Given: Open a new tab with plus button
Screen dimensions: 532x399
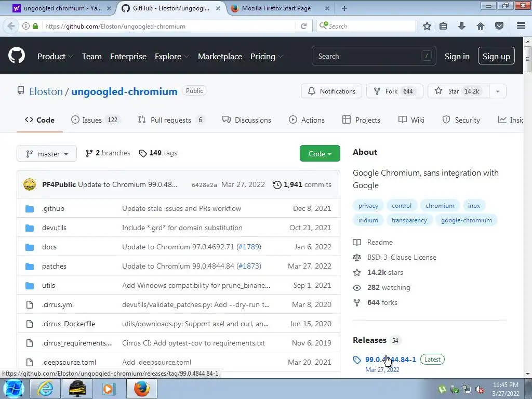Looking at the screenshot, I should tap(344, 8).
